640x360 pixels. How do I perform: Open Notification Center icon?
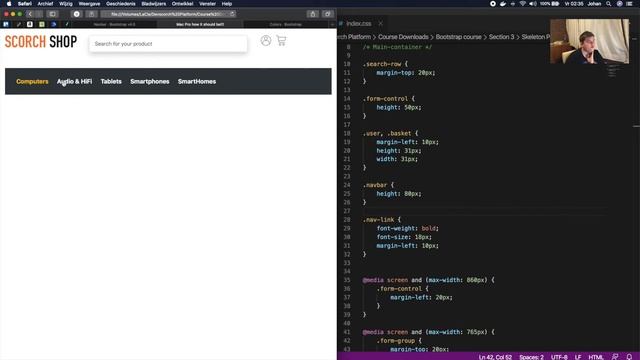(x=630, y=4)
